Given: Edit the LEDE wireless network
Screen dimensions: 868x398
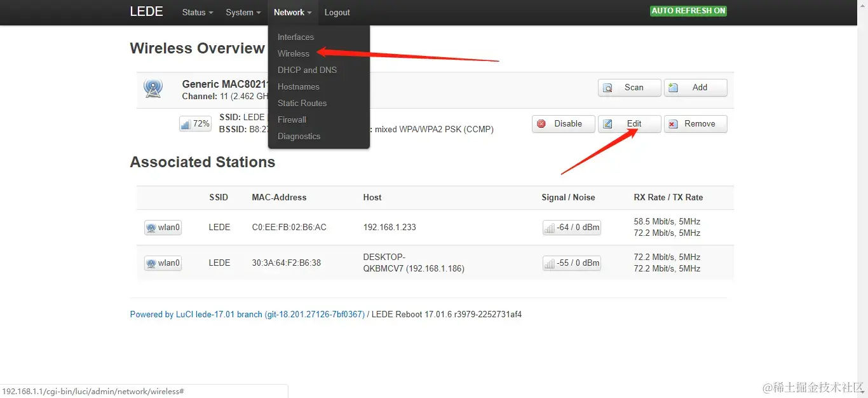Looking at the screenshot, I should (629, 124).
